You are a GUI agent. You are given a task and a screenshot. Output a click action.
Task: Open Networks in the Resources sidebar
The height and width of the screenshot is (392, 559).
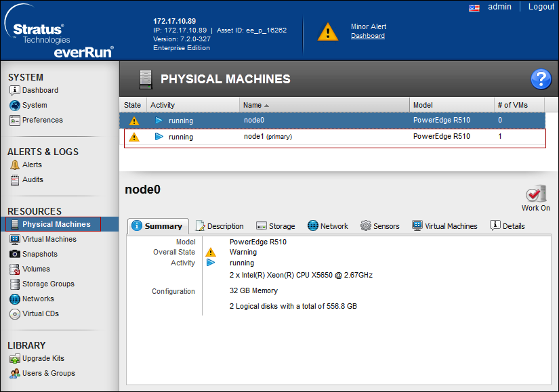37,299
